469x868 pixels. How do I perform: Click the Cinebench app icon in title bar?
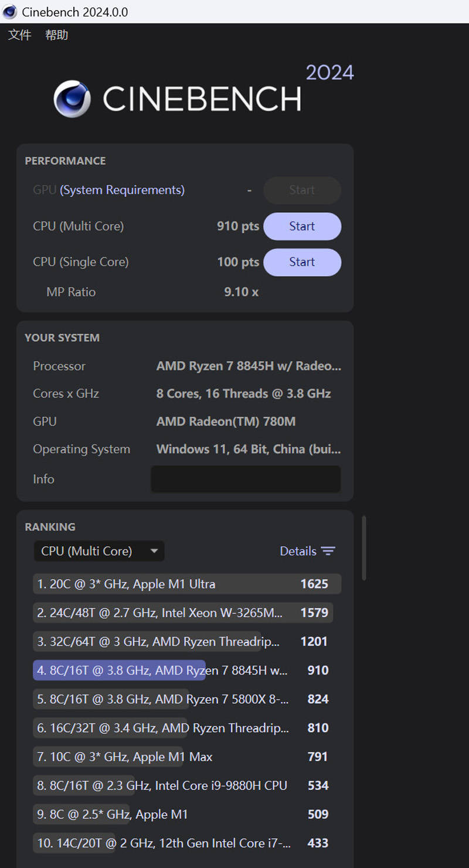tap(10, 12)
